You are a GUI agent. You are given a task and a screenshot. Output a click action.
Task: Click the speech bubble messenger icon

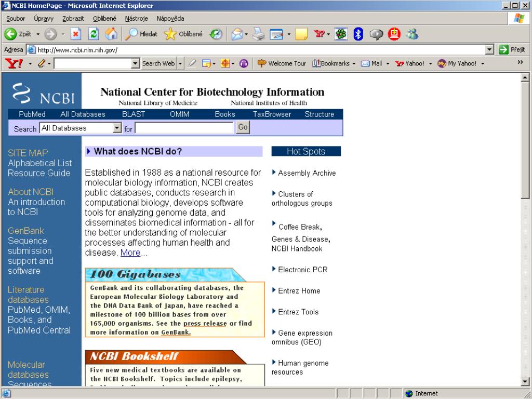pos(376,34)
